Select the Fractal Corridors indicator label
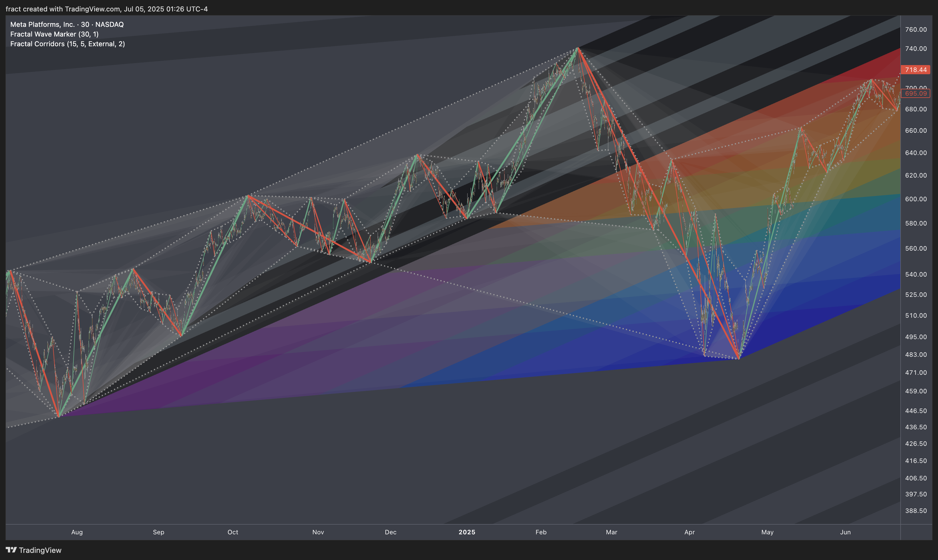This screenshot has width=938, height=560. tap(68, 44)
